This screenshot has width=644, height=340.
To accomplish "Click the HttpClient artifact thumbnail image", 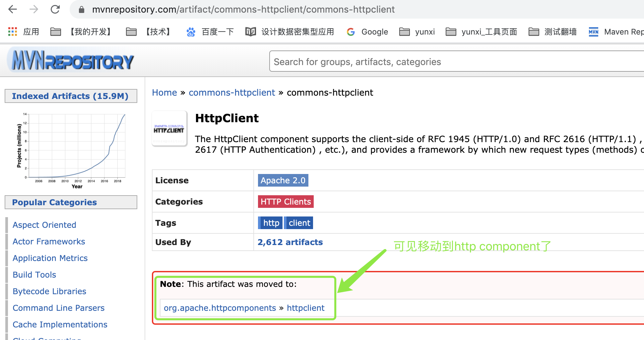I will tap(169, 128).
